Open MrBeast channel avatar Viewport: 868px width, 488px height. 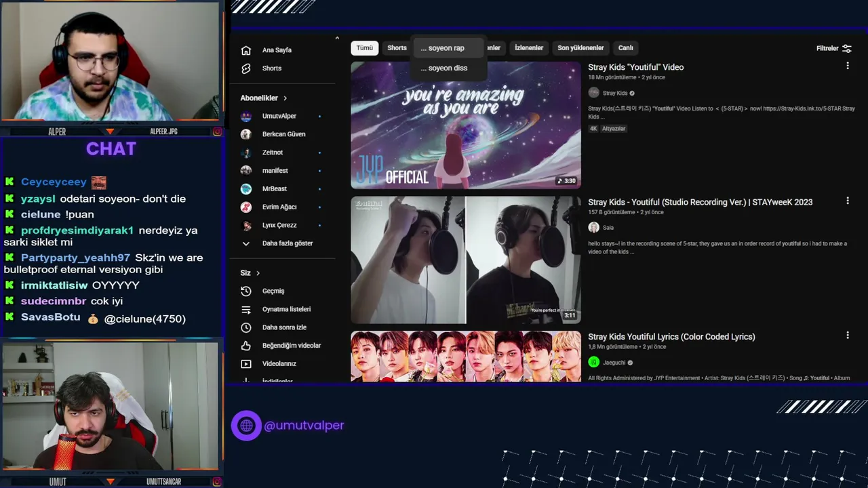click(246, 188)
